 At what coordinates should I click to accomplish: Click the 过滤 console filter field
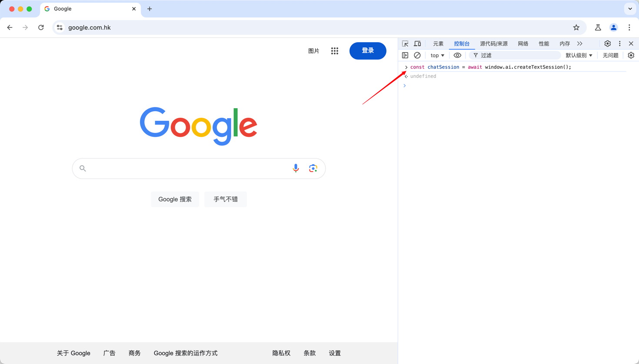pos(515,55)
